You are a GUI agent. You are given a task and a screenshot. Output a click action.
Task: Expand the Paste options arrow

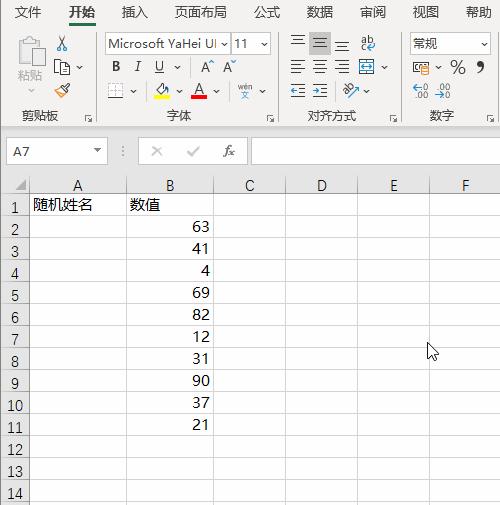[31, 90]
